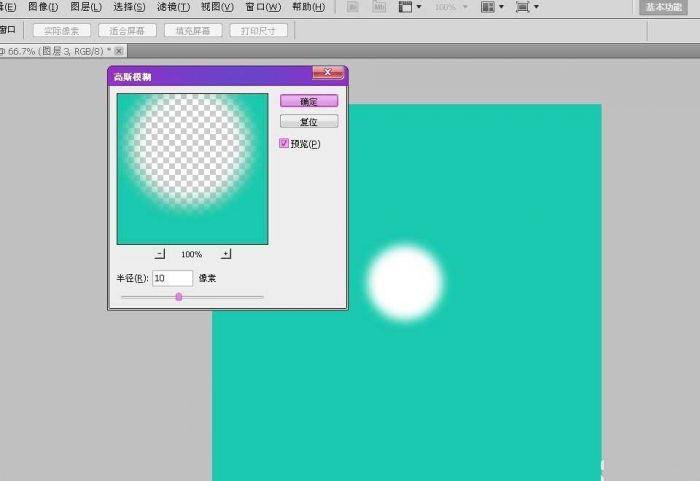Close the 图层 3 document tab
The image size is (700, 481).
(x=119, y=51)
